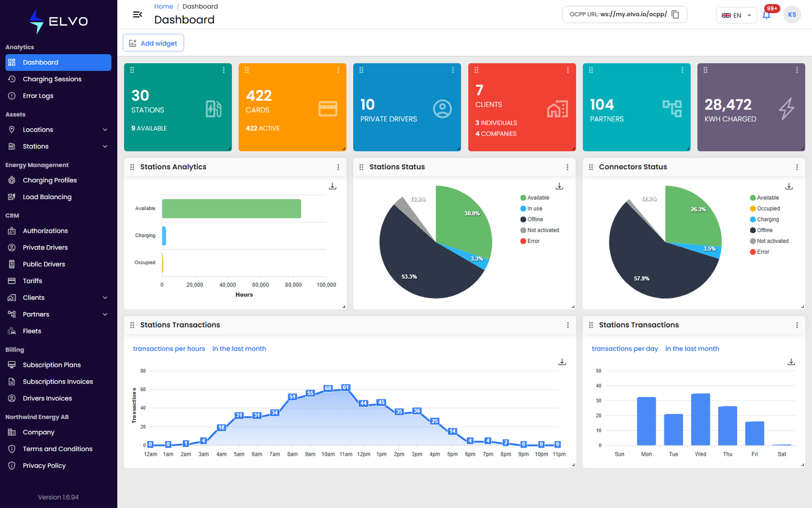The image size is (812, 508).
Task: Open Stations Analytics widget options menu
Action: pyautogui.click(x=339, y=167)
